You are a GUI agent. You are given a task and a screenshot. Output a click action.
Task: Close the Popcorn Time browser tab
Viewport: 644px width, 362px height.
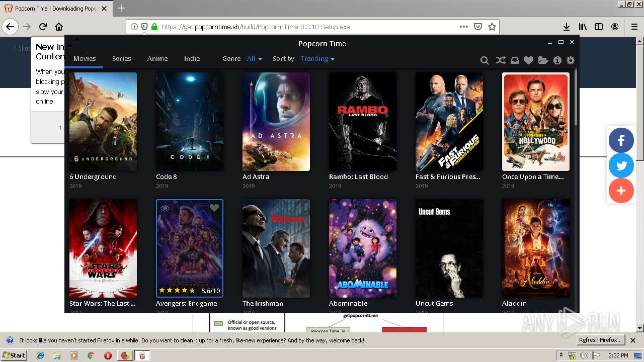(x=105, y=9)
